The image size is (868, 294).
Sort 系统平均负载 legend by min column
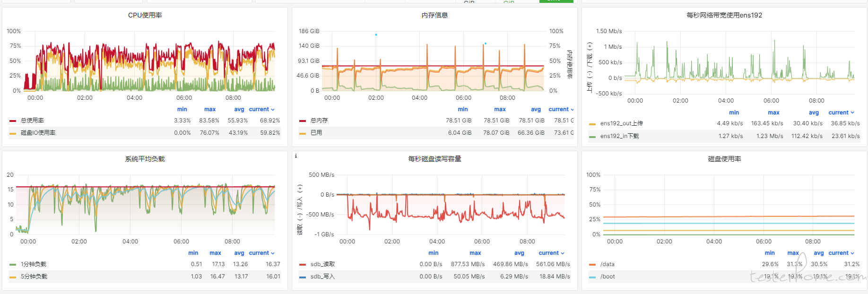pos(193,253)
